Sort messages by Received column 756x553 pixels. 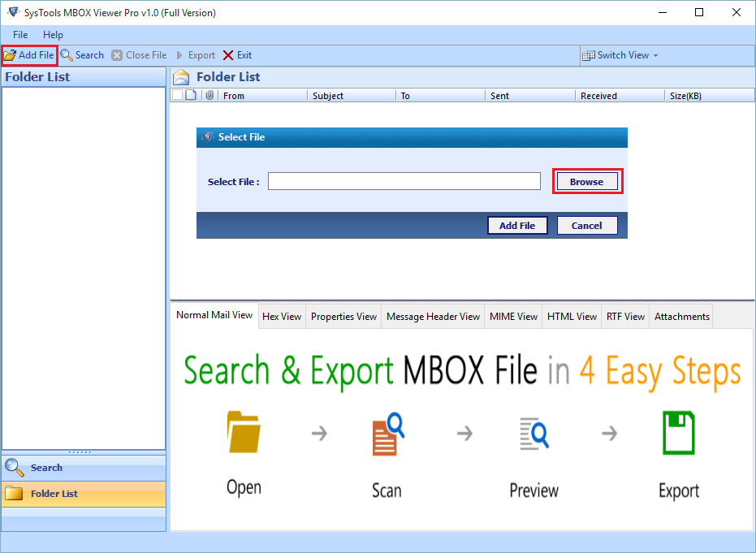[x=620, y=96]
